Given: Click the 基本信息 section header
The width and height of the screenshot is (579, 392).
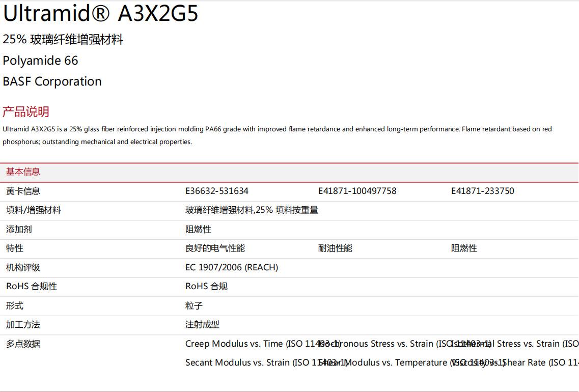Looking at the screenshot, I should [23, 172].
